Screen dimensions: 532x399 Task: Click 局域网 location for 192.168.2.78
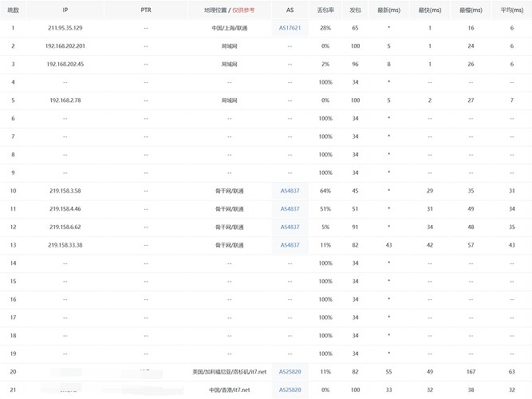click(x=230, y=101)
